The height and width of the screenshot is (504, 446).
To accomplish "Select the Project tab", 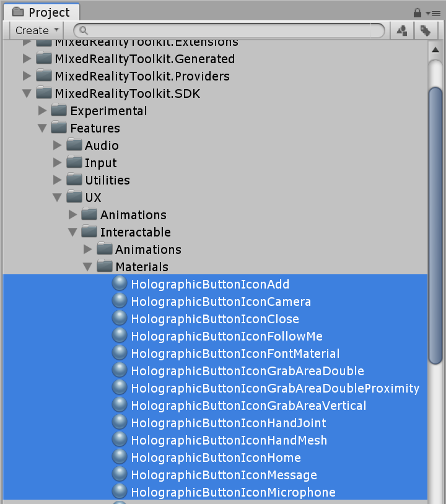I will coord(42,12).
